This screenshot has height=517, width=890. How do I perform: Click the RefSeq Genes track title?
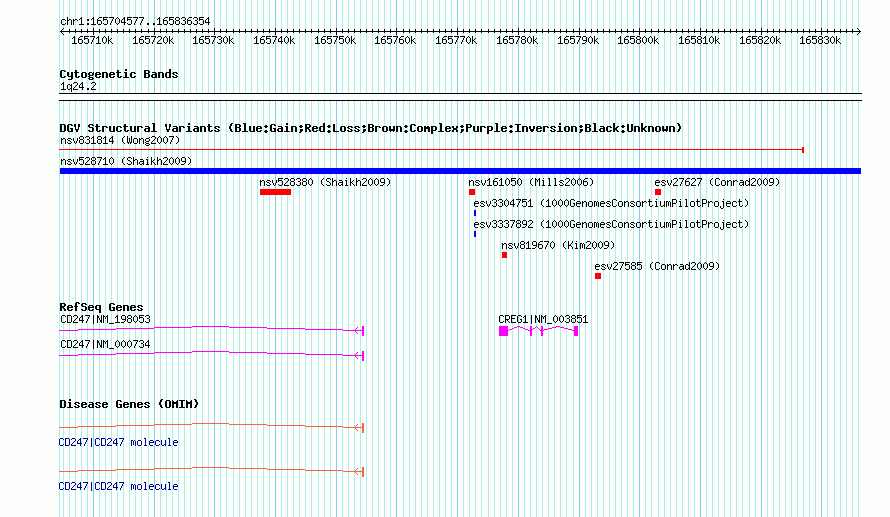tap(101, 307)
